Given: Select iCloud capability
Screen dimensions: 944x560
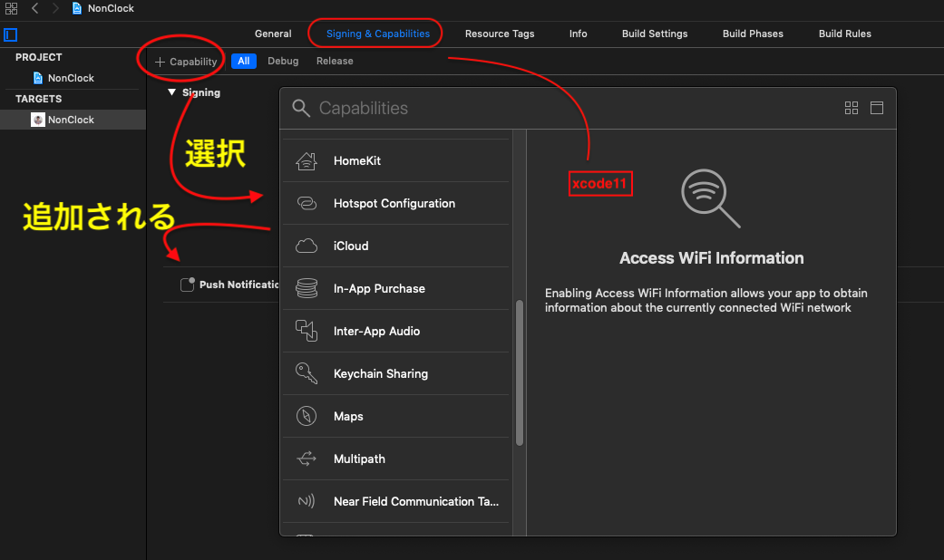Looking at the screenshot, I should [x=396, y=246].
